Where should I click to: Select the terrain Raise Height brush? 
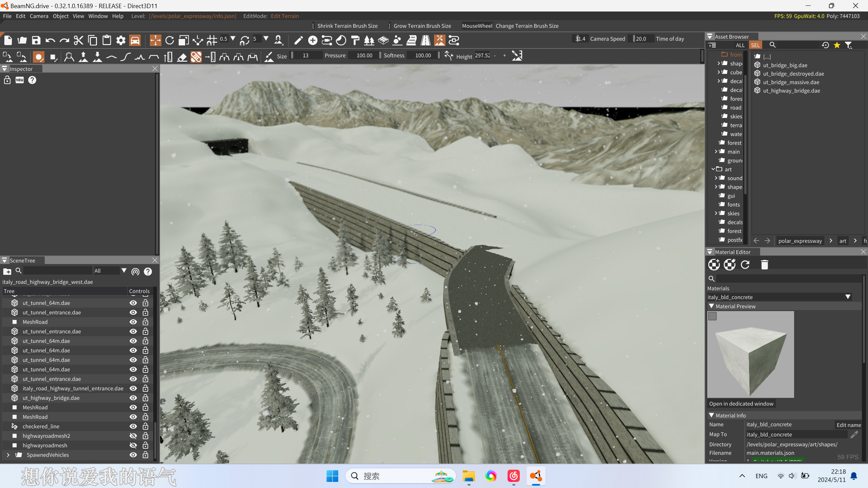click(83, 57)
